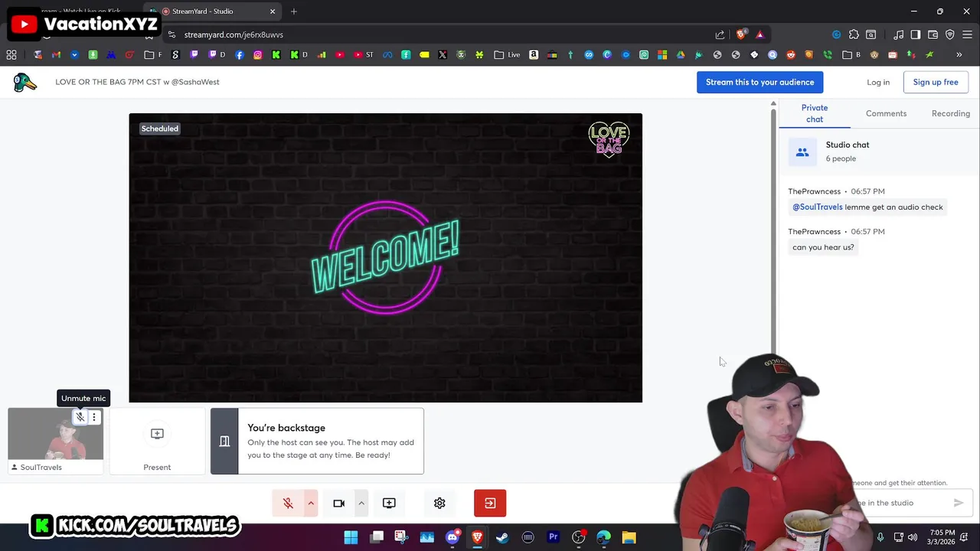Click the Brave Rewards triangle icon
Screen dimensions: 980x551
coord(759,34)
